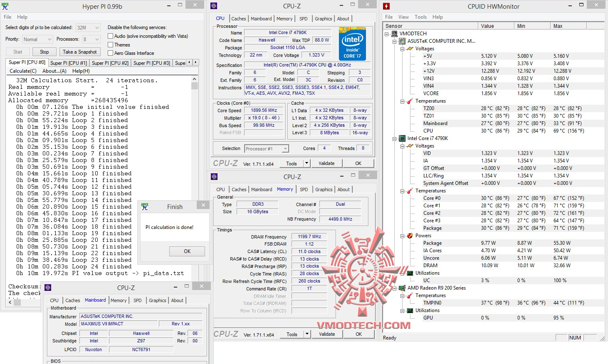Tick the Themes service checkbox
The width and height of the screenshot is (608, 364).
point(110,44)
